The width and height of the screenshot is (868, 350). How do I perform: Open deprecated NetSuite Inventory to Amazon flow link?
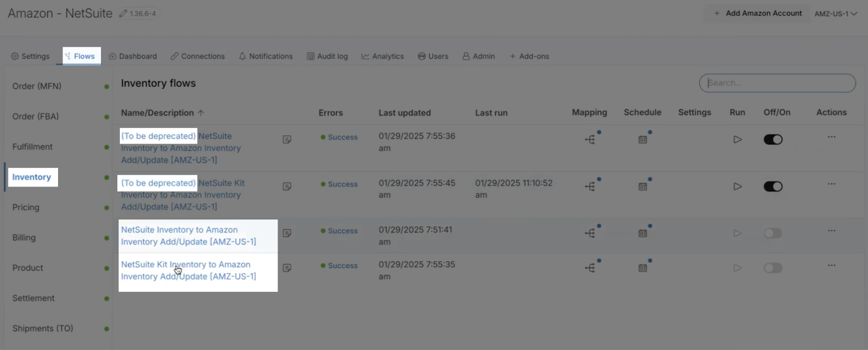(181, 148)
